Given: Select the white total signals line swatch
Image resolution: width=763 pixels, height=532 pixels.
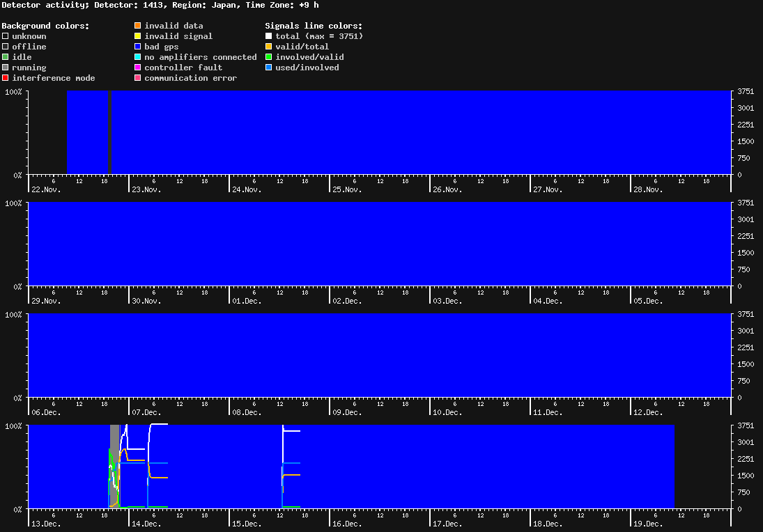Looking at the screenshot, I should click(269, 36).
